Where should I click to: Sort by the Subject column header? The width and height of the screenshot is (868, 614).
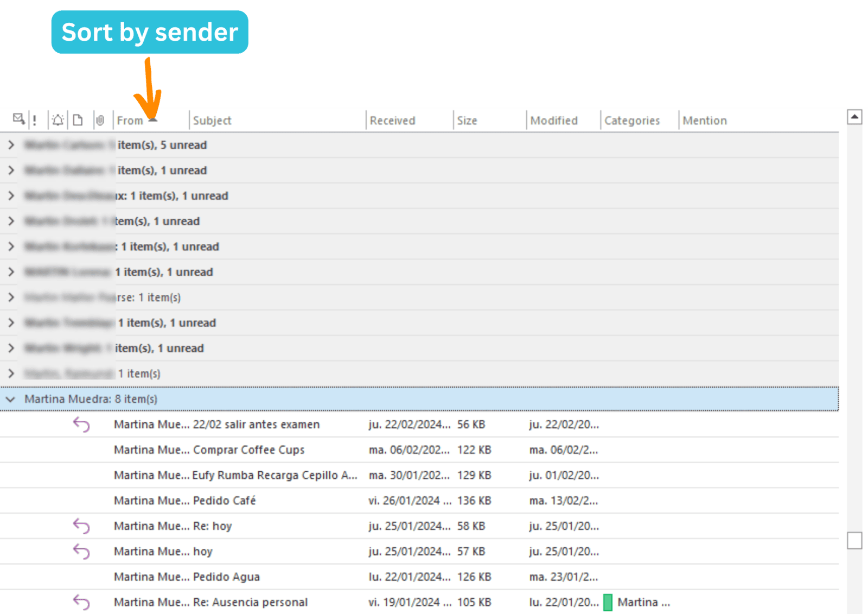click(212, 121)
